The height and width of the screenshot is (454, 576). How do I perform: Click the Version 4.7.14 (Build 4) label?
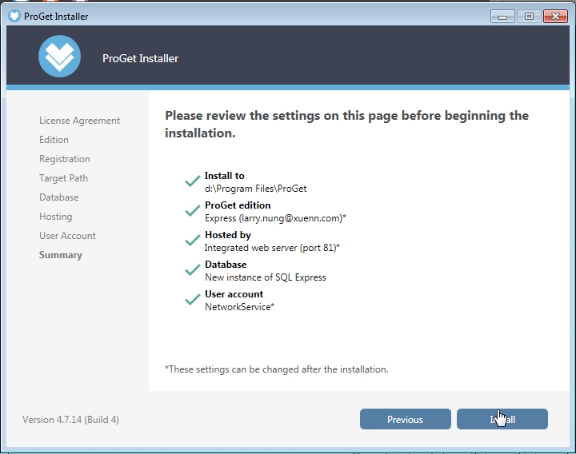tap(71, 419)
